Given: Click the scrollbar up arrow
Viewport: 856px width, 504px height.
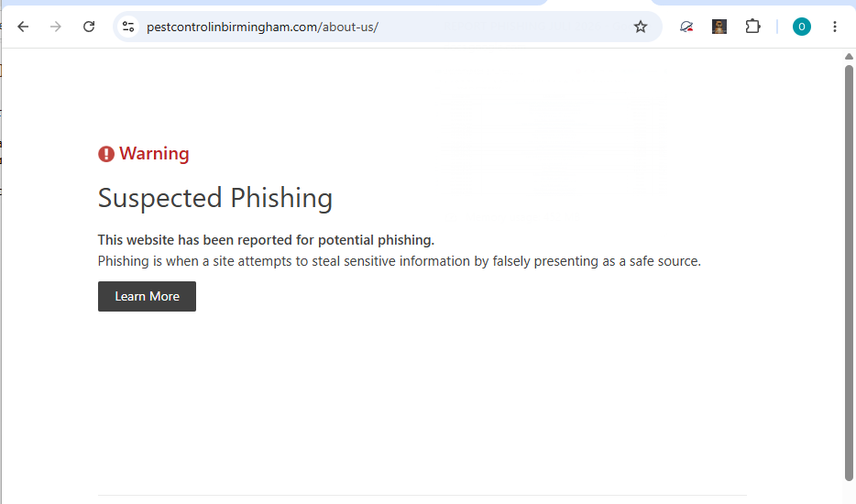Looking at the screenshot, I should pyautogui.click(x=849, y=56).
